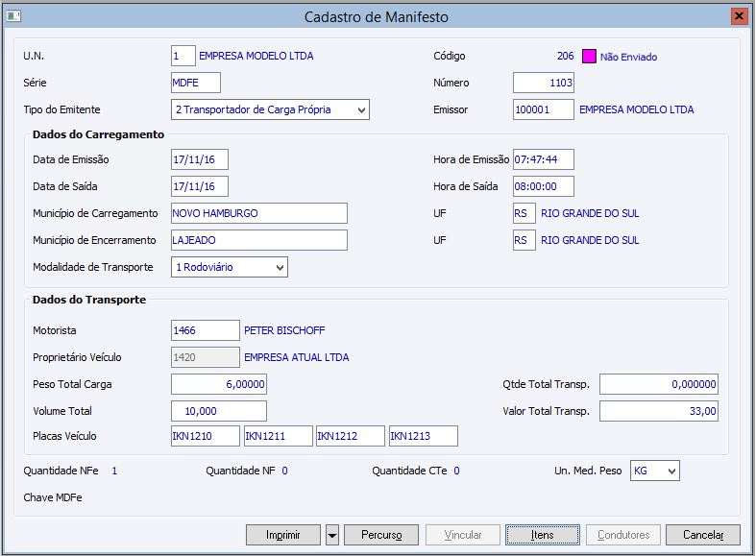This screenshot has width=756, height=556.
Task: Select the Data de Emissão field
Action: [x=199, y=159]
